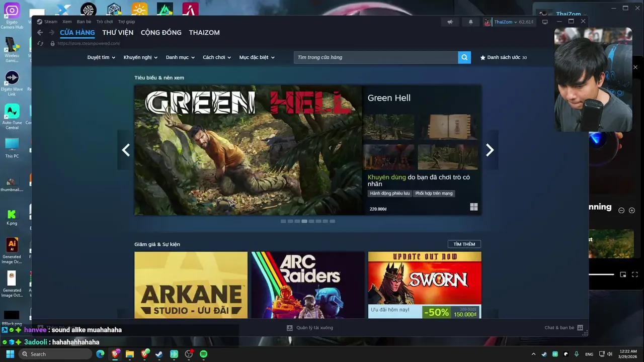Click the Steam store search magnifier button
This screenshot has height=362, width=644.
[464, 57]
